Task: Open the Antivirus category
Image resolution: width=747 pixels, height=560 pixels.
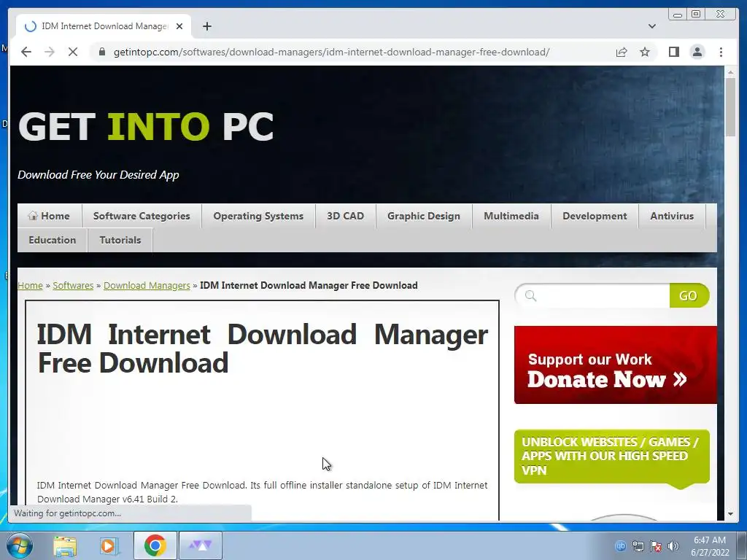Action: tap(672, 216)
